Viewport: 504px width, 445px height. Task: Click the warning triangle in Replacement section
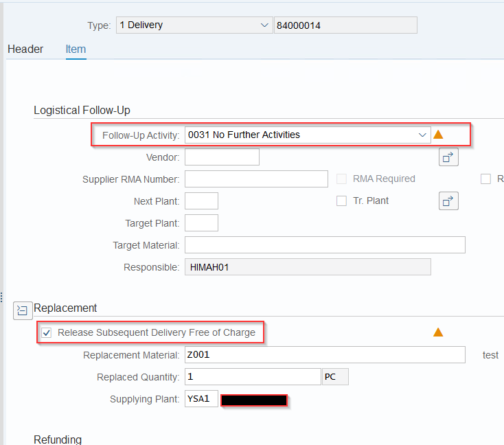(x=438, y=332)
